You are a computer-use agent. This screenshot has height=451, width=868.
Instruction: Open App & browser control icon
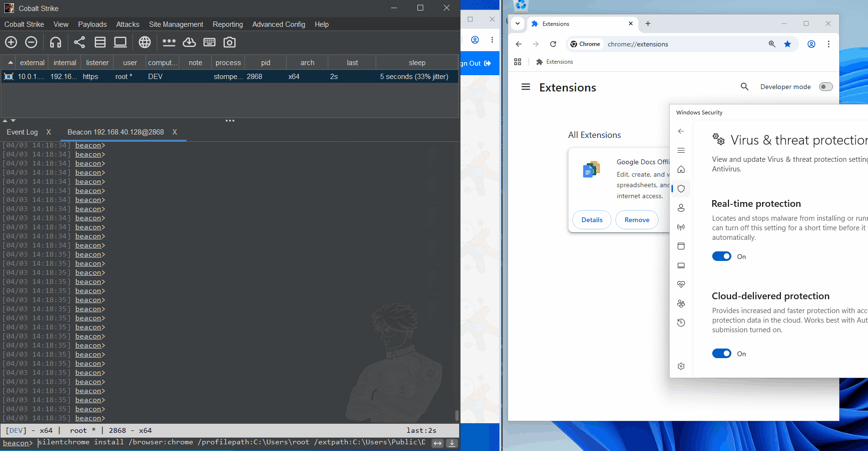681,246
